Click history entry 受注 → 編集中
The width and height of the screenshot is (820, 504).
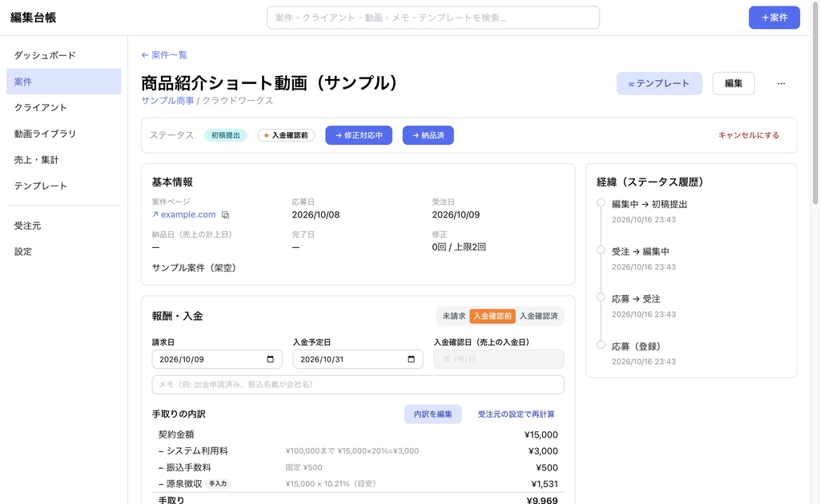point(641,252)
